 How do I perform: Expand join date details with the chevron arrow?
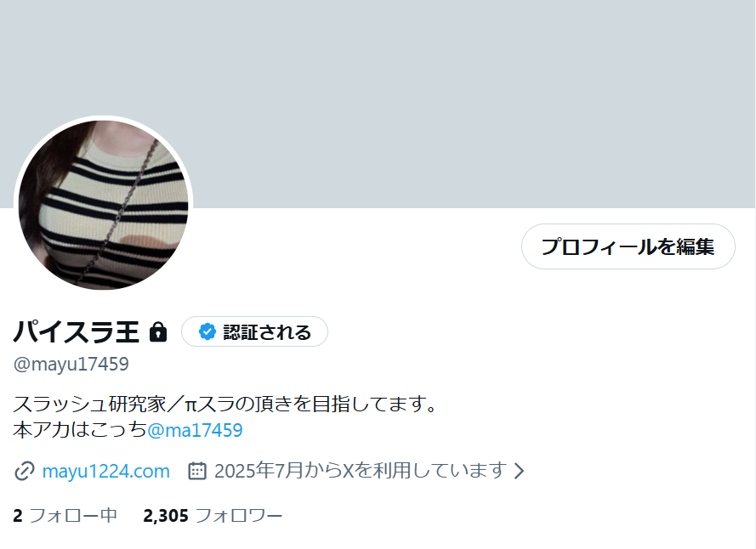point(519,471)
